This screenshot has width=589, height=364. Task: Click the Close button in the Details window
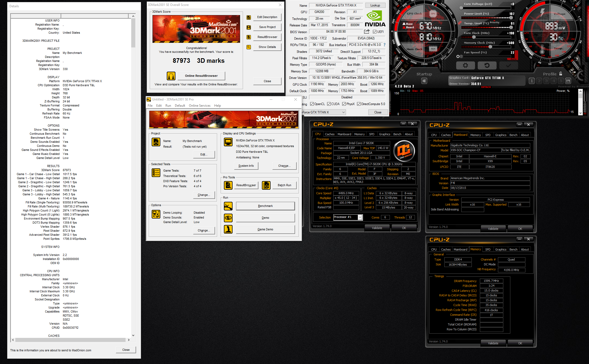point(126,350)
